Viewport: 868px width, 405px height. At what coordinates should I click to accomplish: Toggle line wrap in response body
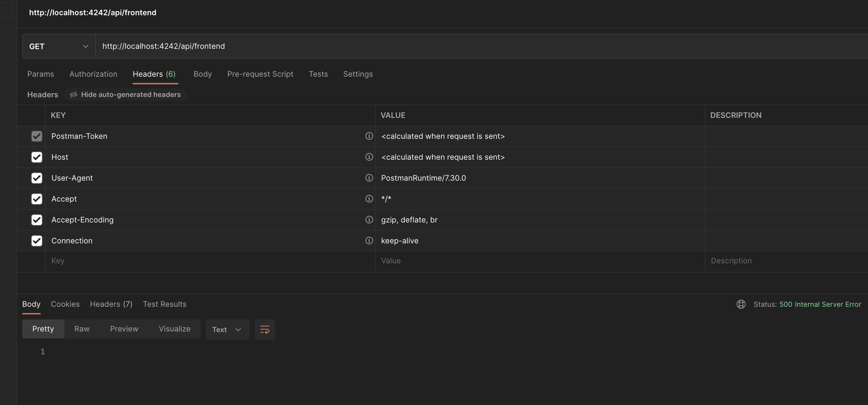coord(265,329)
